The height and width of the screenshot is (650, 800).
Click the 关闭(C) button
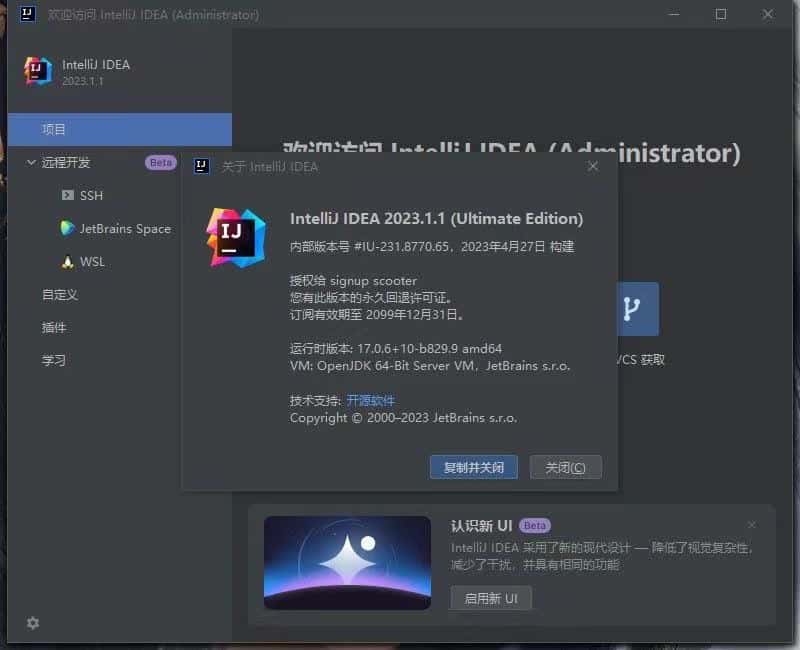565,467
